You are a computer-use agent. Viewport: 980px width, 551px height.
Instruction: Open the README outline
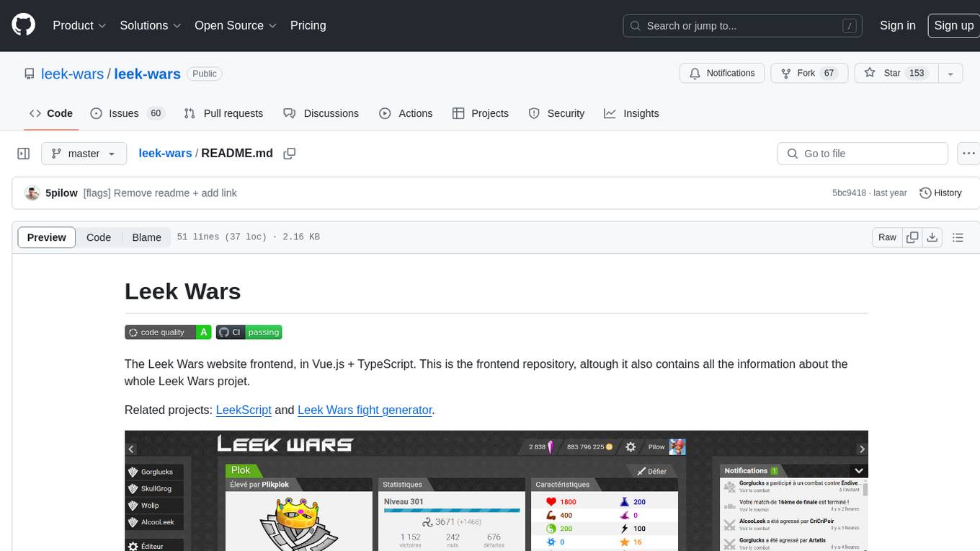click(x=958, y=237)
